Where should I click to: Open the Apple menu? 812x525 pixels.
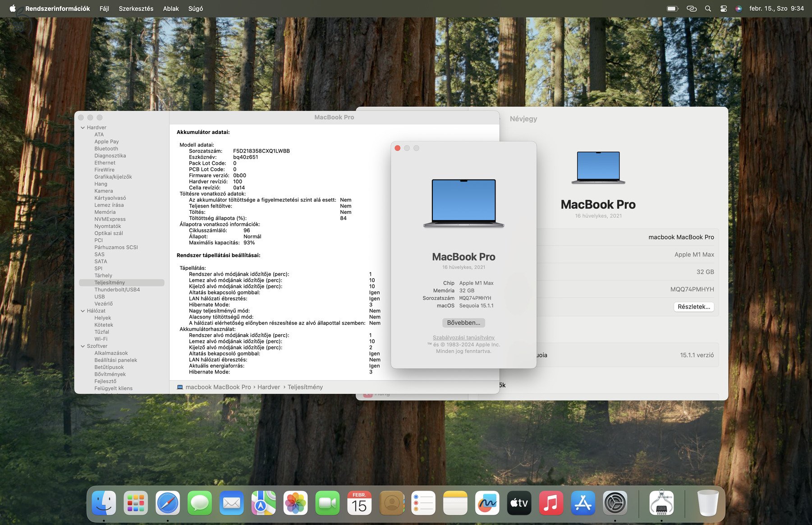[13, 9]
